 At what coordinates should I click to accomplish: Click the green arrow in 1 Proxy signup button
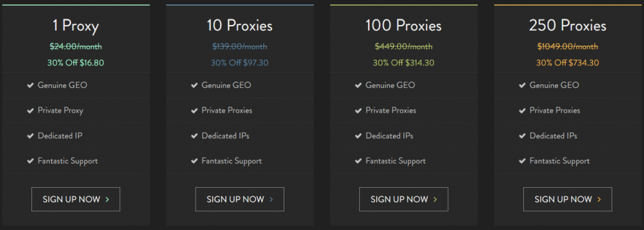[107, 200]
